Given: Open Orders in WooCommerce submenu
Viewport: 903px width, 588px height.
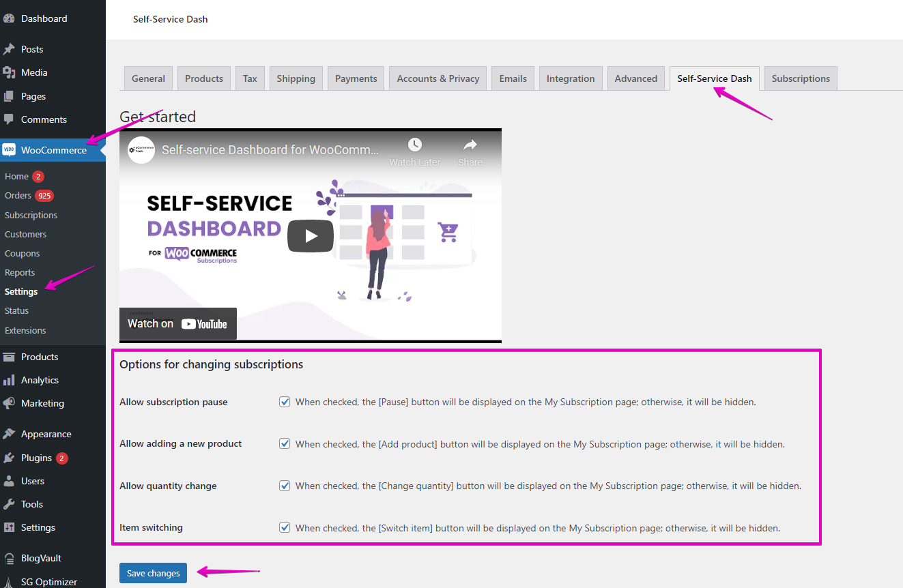Looking at the screenshot, I should click(x=18, y=196).
